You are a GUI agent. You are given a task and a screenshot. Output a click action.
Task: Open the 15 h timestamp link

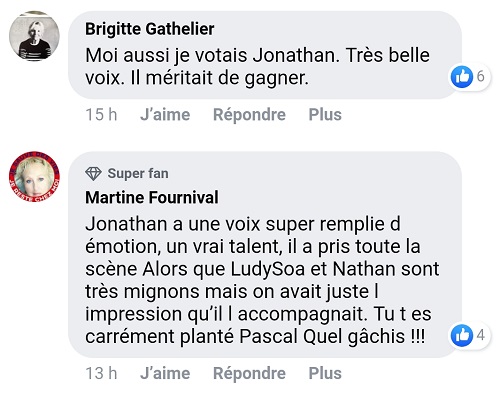(x=101, y=115)
